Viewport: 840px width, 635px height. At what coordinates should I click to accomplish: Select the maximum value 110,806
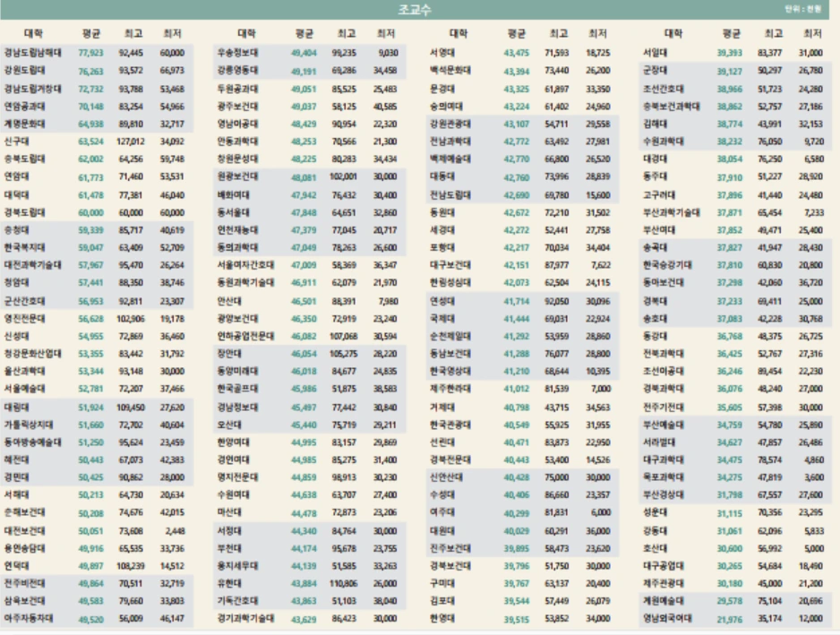[343, 584]
